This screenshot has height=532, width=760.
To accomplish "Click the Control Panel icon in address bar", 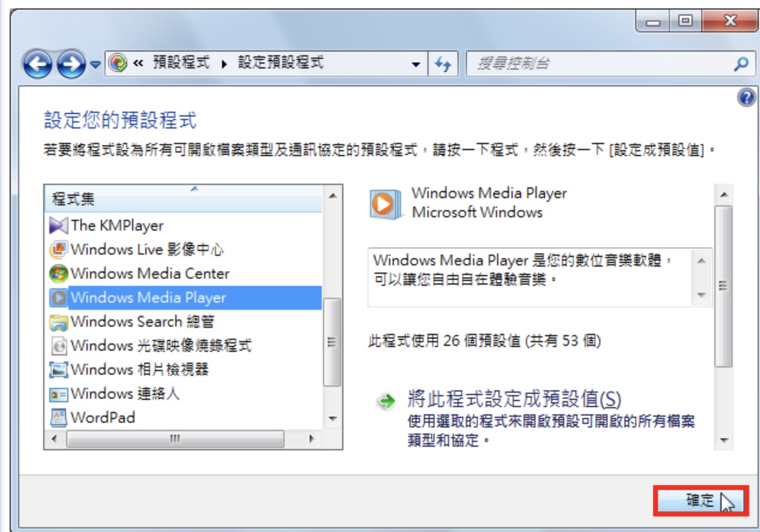I will [x=119, y=63].
